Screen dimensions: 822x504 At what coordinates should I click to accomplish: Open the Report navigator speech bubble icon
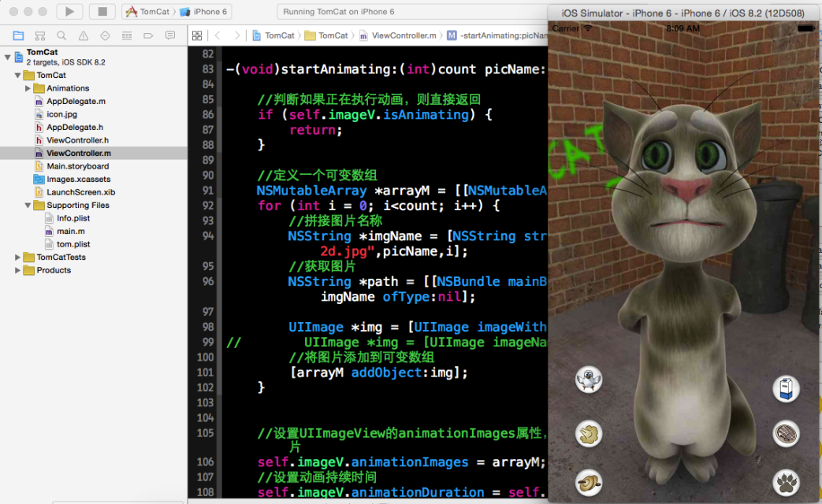click(170, 35)
